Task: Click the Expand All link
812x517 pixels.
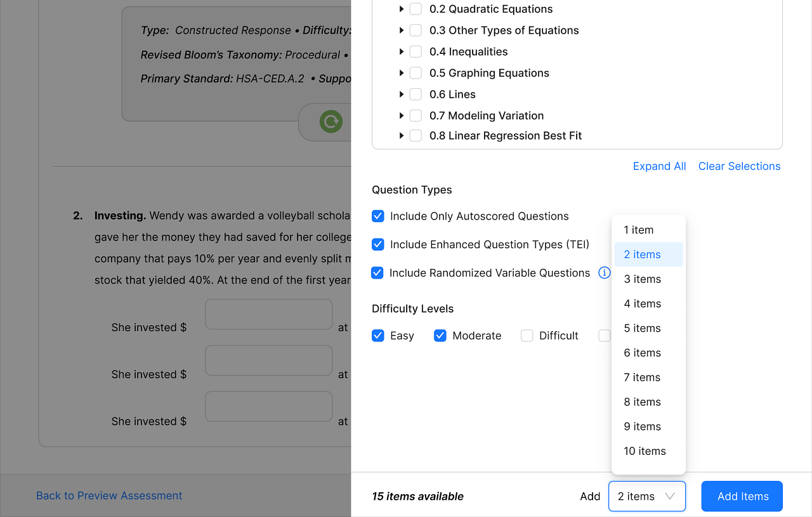Action: [659, 166]
